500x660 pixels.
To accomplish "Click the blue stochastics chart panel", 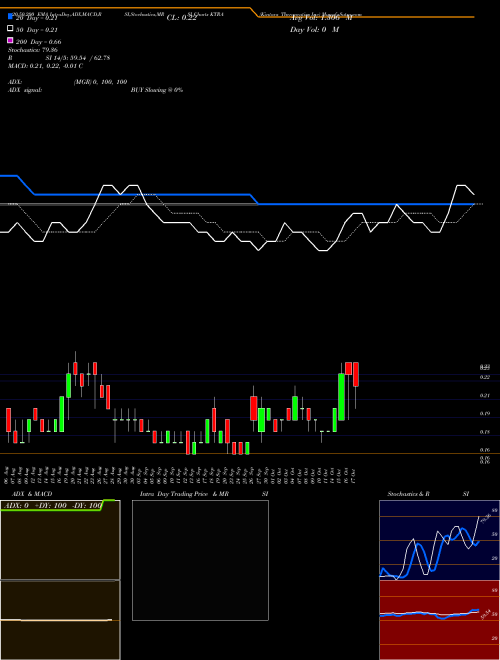I will pyautogui.click(x=439, y=540).
